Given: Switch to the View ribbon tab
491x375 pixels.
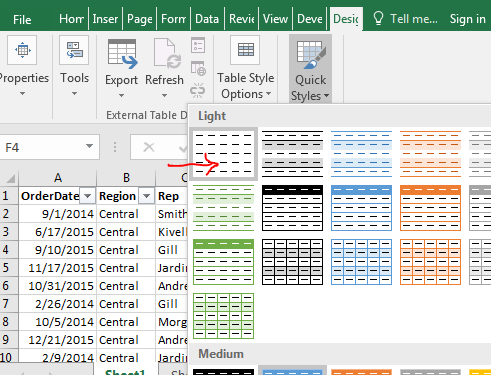Looking at the screenshot, I should [275, 19].
